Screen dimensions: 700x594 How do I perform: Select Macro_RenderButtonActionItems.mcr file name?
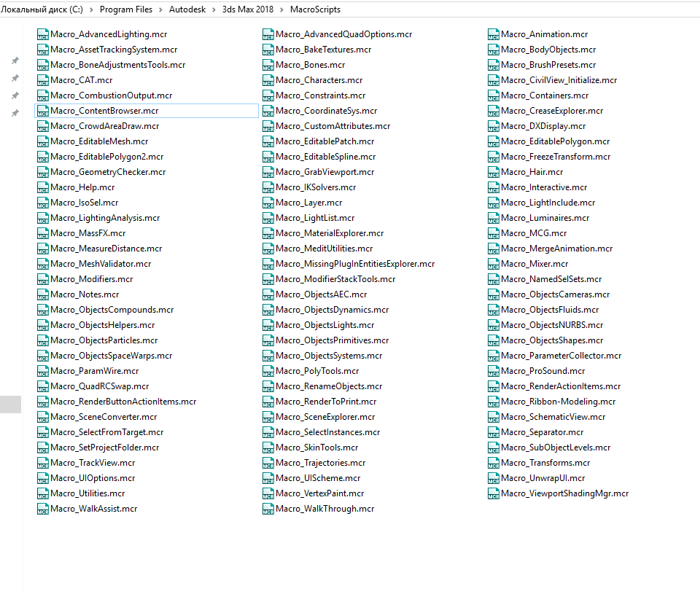coord(124,402)
